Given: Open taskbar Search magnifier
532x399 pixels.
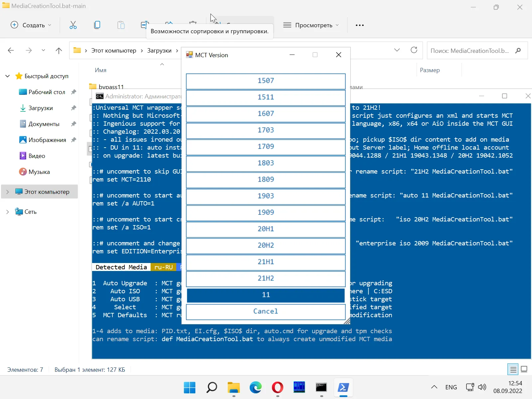Looking at the screenshot, I should coord(212,387).
